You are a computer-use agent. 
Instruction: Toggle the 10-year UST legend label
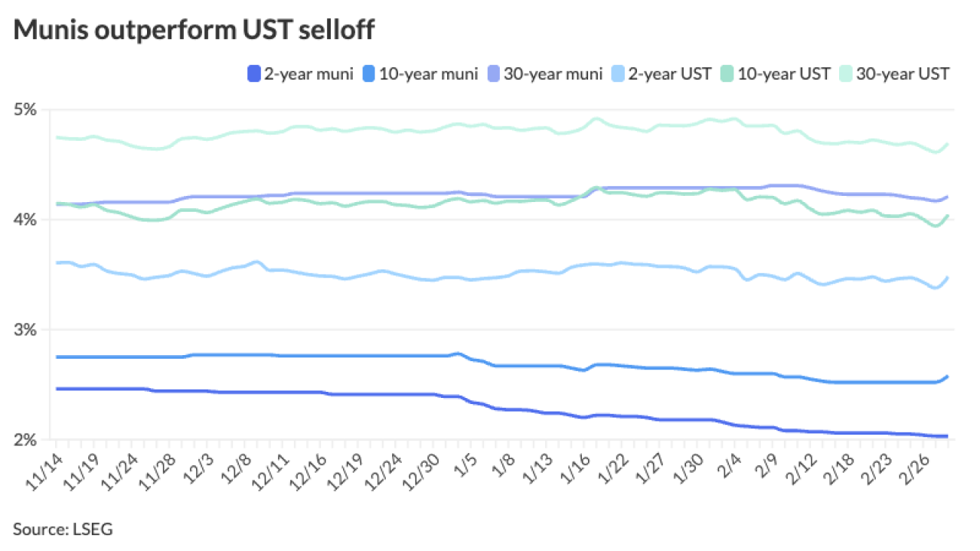783,74
